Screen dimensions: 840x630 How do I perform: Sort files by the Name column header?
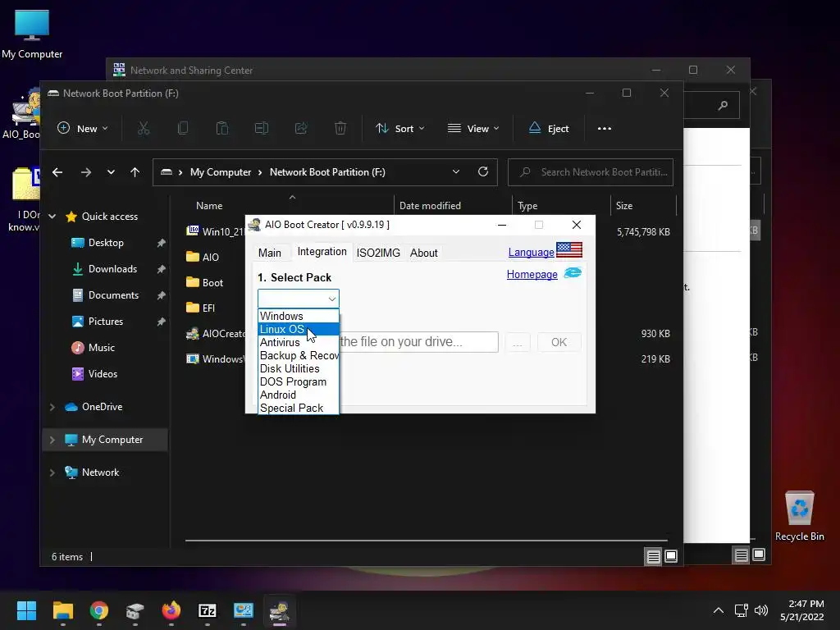click(209, 206)
